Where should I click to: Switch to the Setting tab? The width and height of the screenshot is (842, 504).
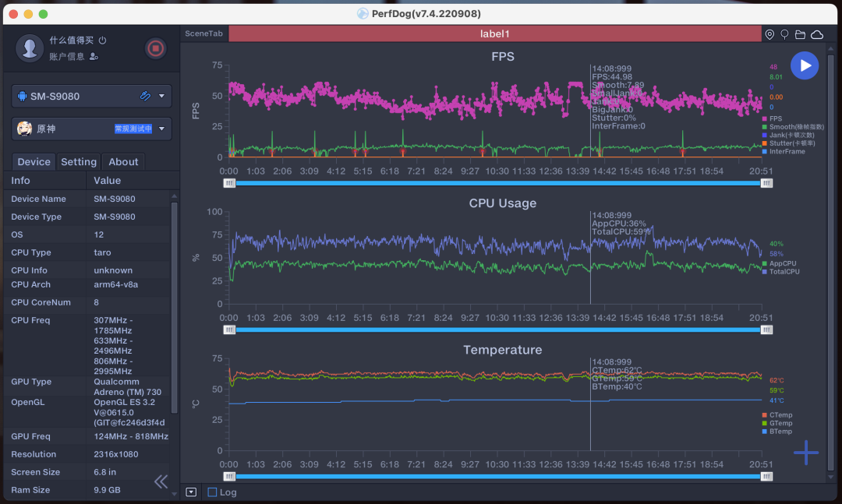coord(79,161)
